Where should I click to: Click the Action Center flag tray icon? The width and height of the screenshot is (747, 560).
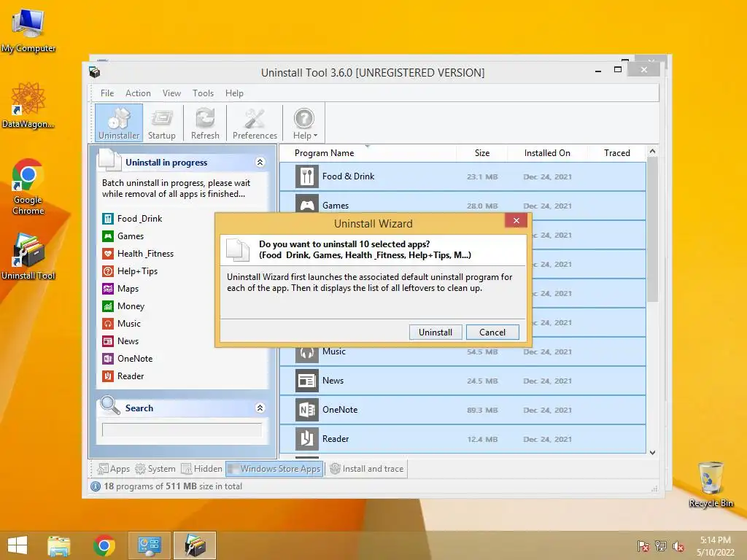click(643, 546)
